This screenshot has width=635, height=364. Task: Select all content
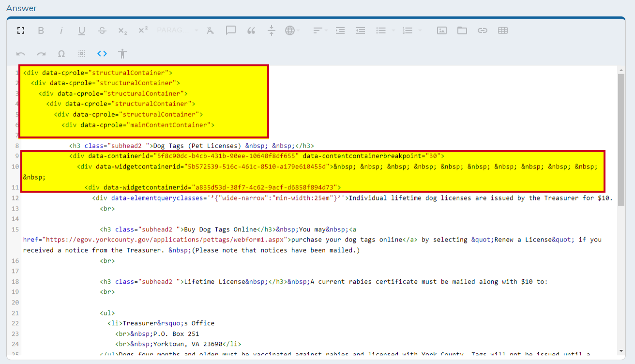[82, 54]
